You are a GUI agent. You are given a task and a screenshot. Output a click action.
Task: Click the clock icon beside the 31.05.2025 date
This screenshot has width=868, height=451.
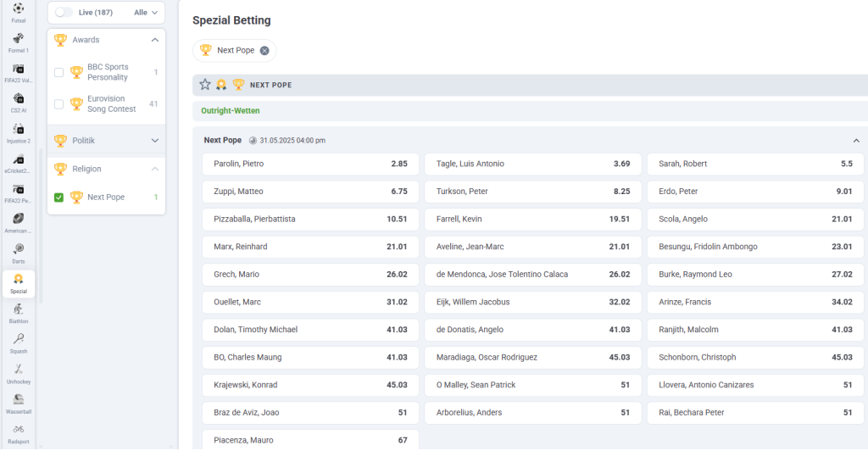click(x=253, y=141)
